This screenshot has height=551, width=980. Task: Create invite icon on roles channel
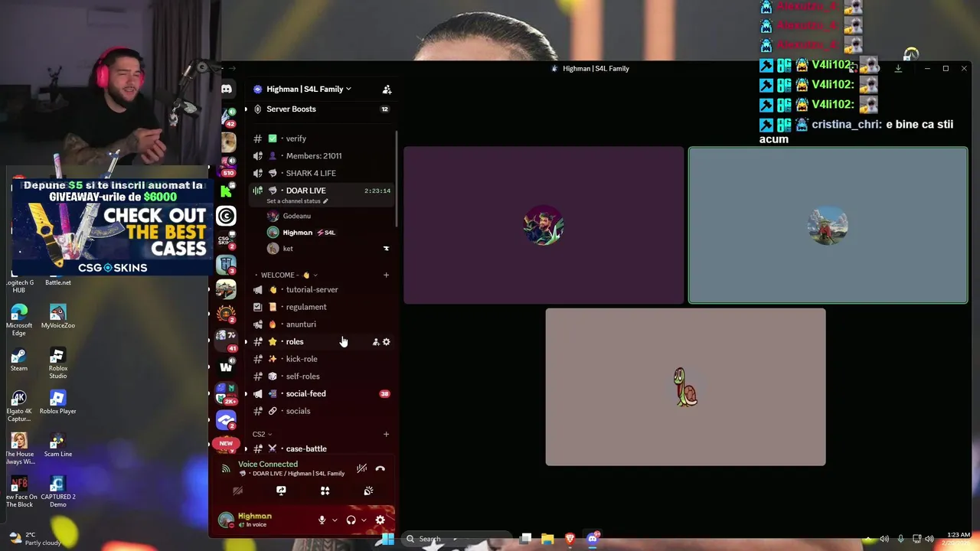click(x=375, y=342)
